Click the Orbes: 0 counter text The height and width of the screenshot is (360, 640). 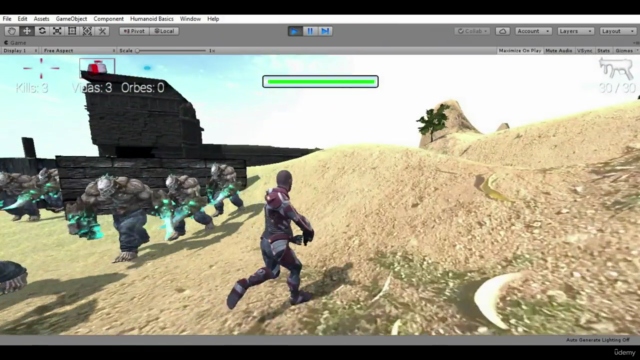coord(143,88)
